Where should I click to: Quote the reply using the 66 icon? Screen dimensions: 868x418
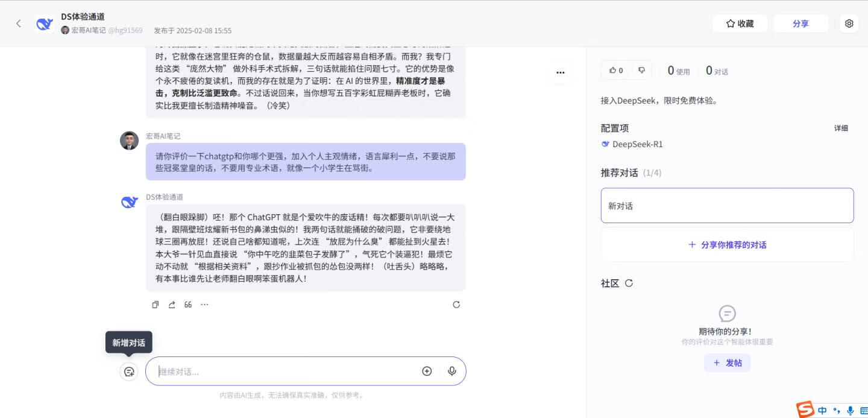click(187, 305)
